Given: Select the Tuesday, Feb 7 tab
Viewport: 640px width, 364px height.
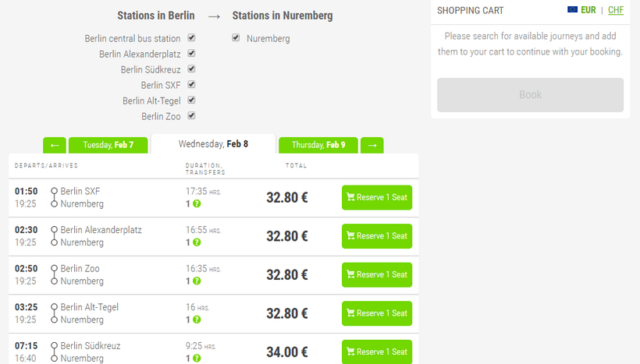Looking at the screenshot, I should [x=108, y=145].
